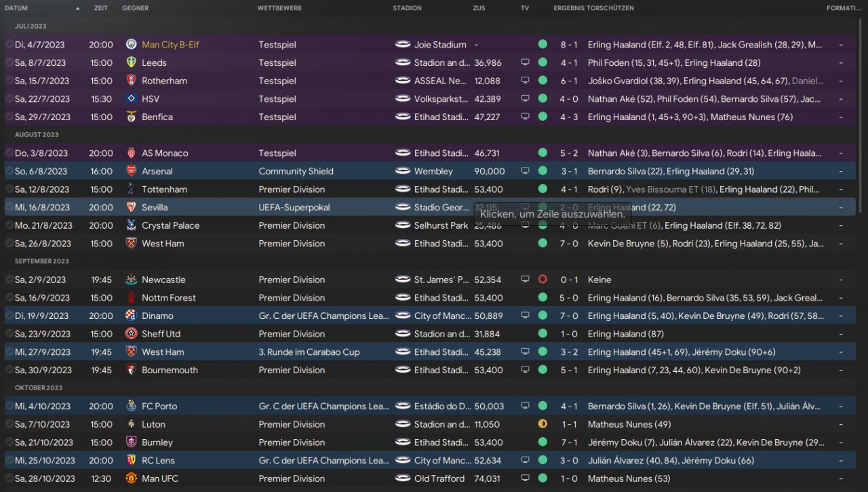Click the 12:30 kickoff time for Man UFC
This screenshot has height=492, width=868.
pos(101,478)
